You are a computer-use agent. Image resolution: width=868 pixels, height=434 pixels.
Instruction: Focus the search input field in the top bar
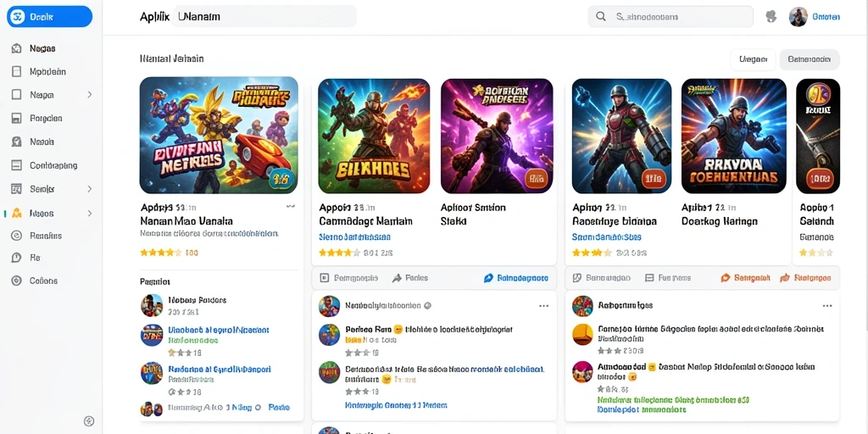pos(670,17)
